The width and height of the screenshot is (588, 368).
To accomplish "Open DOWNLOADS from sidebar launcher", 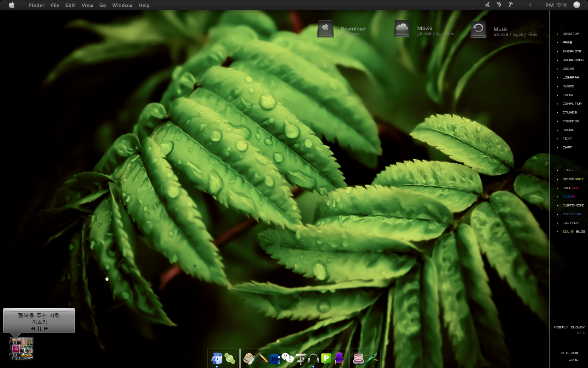I will click(x=573, y=60).
